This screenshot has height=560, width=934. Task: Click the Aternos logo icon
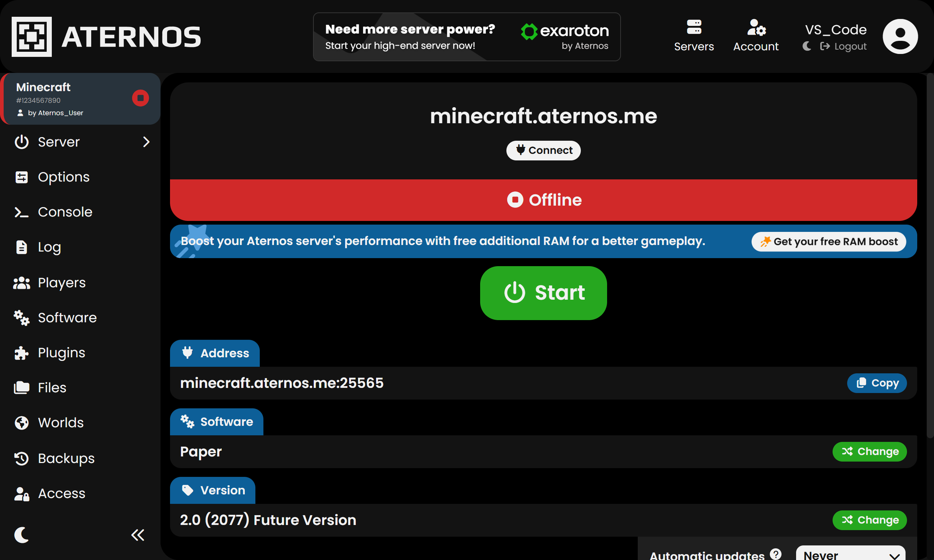(32, 36)
